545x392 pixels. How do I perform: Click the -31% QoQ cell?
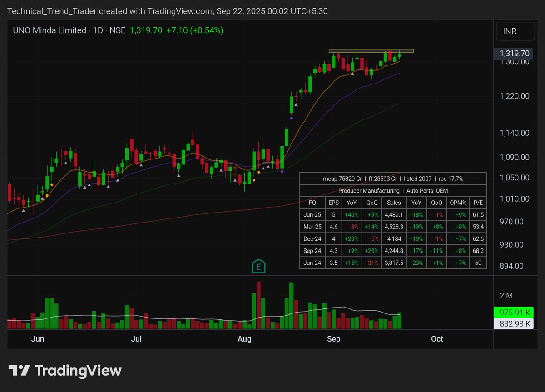pyautogui.click(x=372, y=263)
